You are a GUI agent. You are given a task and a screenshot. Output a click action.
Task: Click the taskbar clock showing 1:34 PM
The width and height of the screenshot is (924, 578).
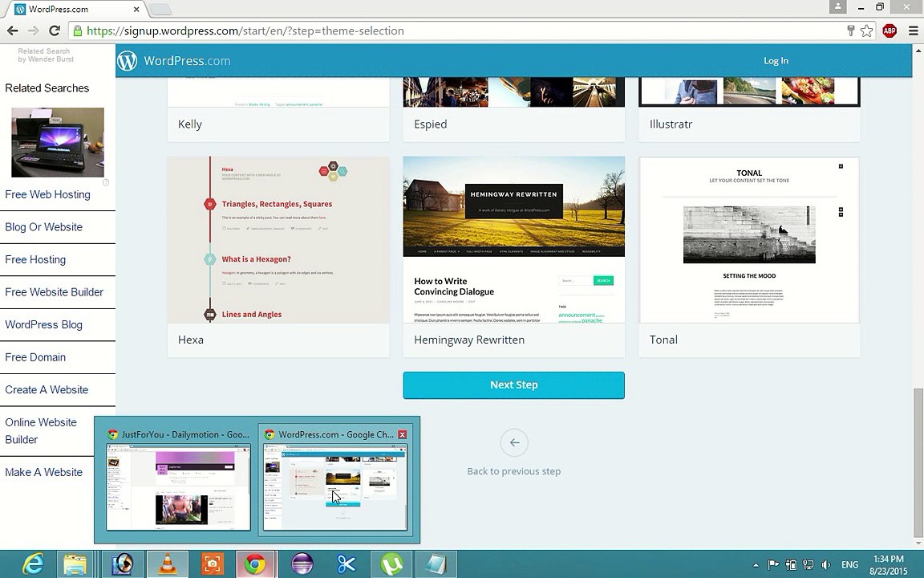[x=890, y=564]
